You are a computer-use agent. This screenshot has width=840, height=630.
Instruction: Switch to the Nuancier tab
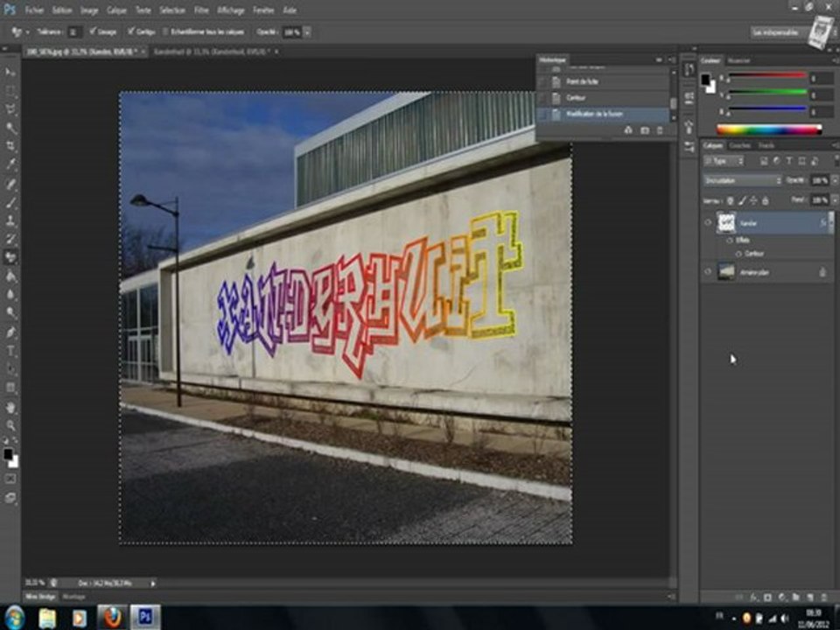739,60
